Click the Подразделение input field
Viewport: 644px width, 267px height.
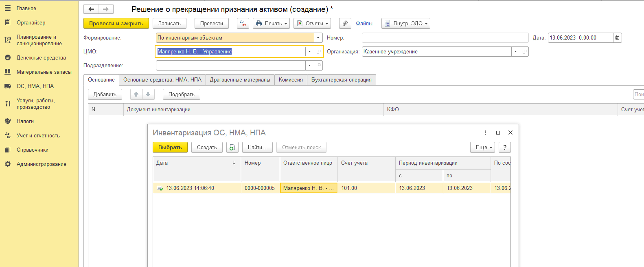(230, 66)
